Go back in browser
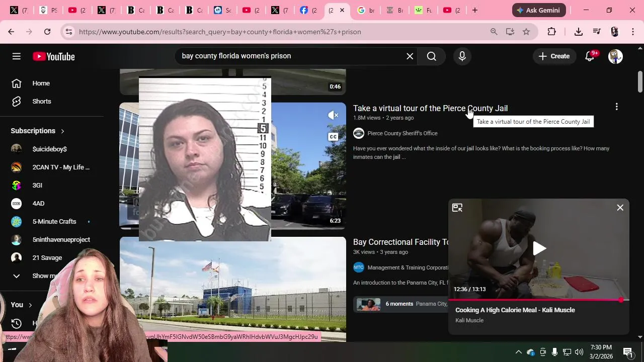 click(x=11, y=32)
